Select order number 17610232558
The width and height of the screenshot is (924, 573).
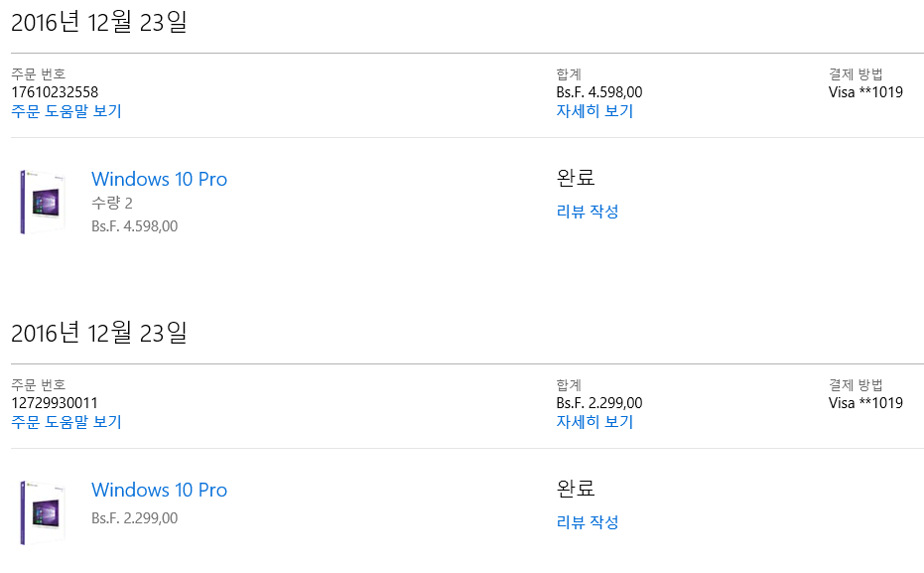(x=55, y=92)
